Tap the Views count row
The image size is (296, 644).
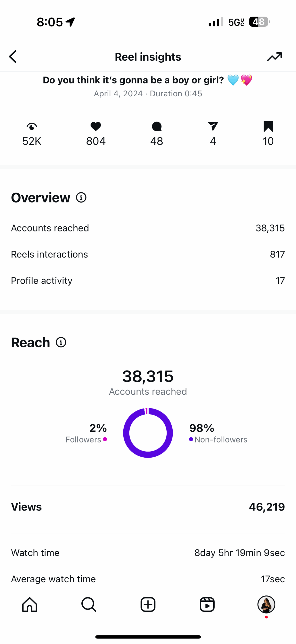[x=148, y=507]
